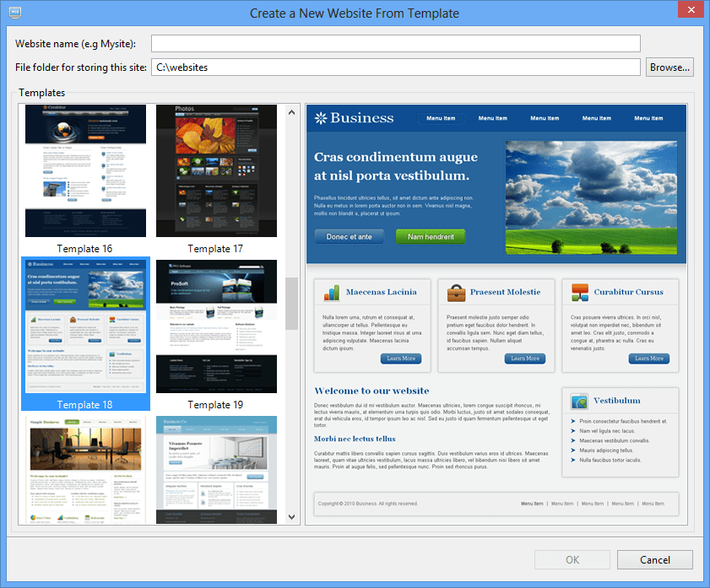Viewport: 710px width, 588px height.
Task: Click the bar chart icon beside Maecenas Lacinia
Action: click(331, 291)
